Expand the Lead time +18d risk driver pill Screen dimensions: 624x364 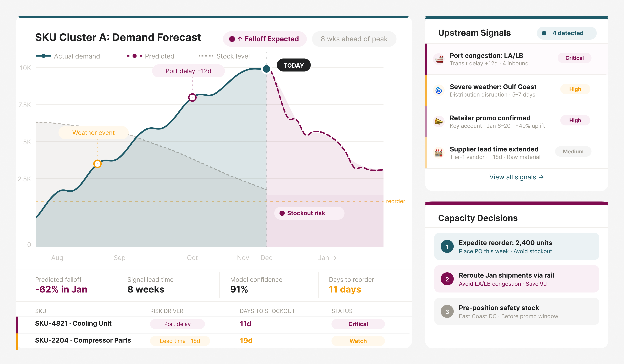(180, 341)
